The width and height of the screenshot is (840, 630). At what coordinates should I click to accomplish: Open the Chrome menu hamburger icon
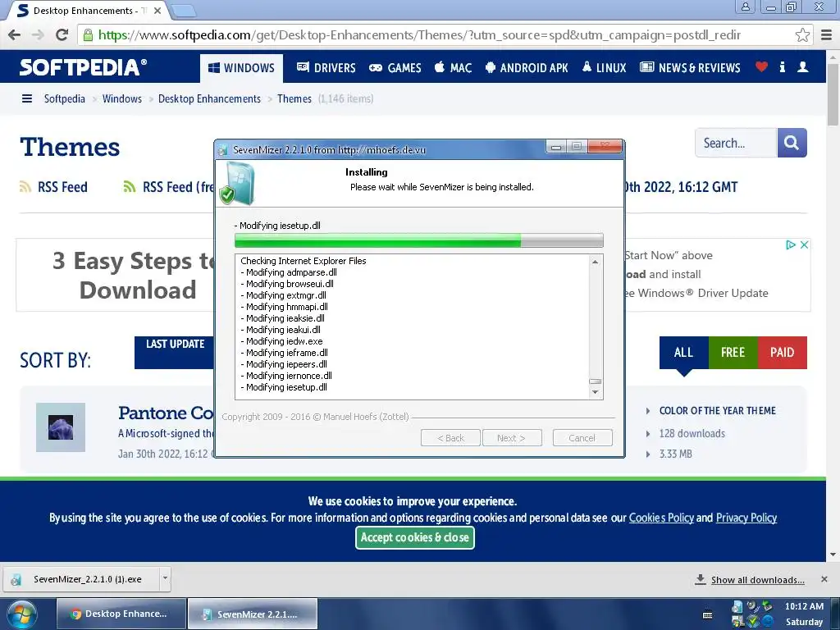[827, 35]
